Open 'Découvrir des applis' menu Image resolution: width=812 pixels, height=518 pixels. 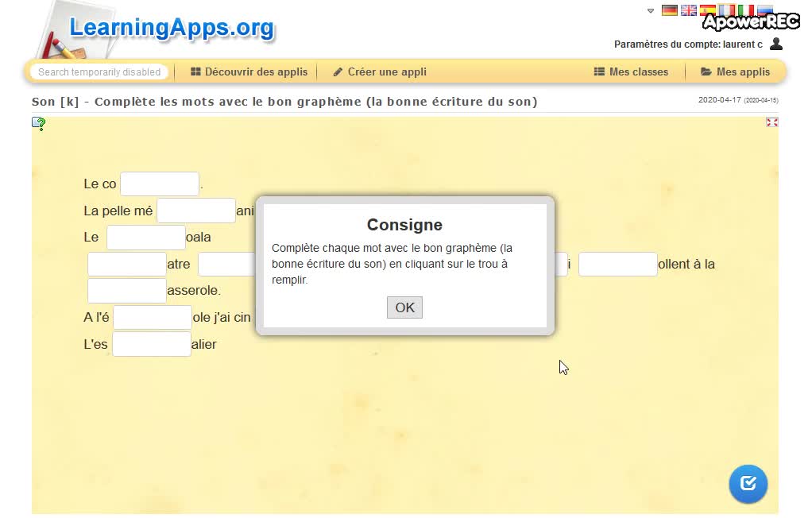[x=249, y=72]
